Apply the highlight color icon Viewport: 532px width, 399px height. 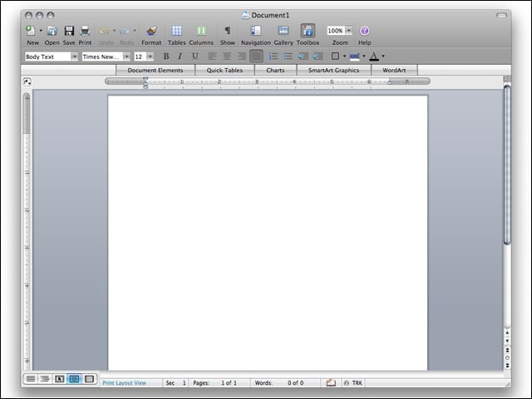355,57
